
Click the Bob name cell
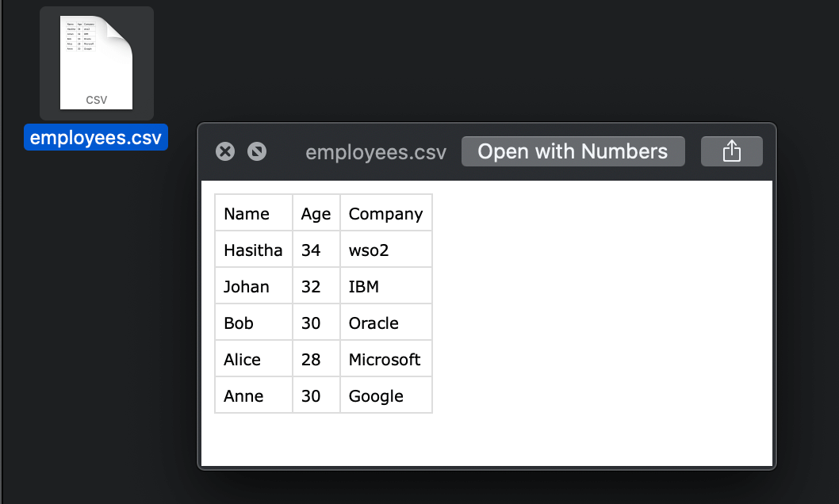click(254, 323)
